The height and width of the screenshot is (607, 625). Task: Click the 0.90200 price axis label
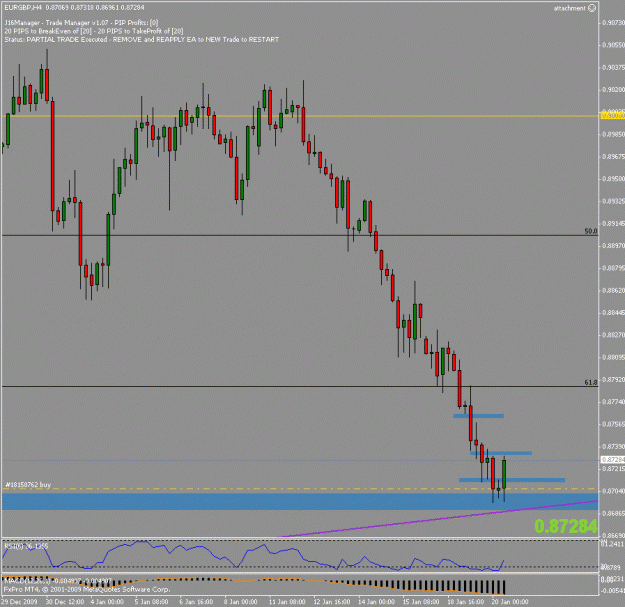[613, 90]
